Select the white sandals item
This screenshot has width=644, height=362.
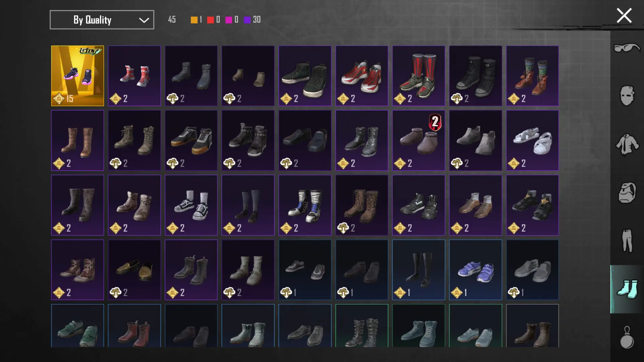coord(532,140)
